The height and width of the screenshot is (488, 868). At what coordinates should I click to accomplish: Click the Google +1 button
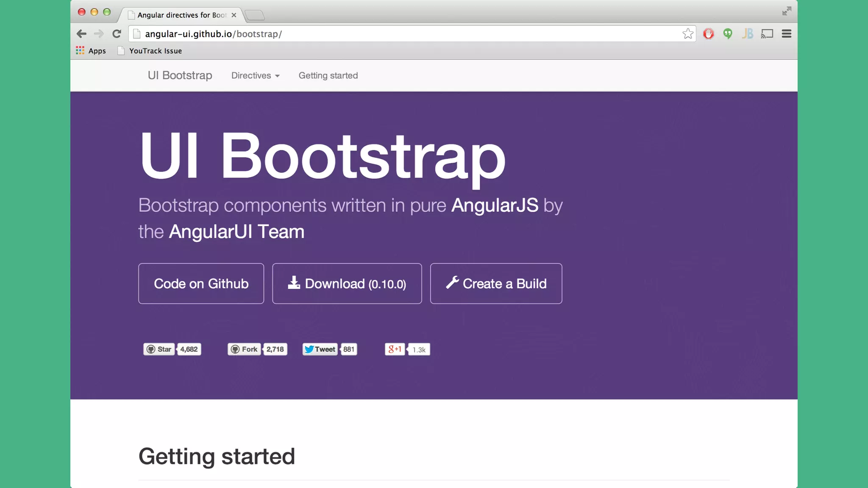[395, 349]
